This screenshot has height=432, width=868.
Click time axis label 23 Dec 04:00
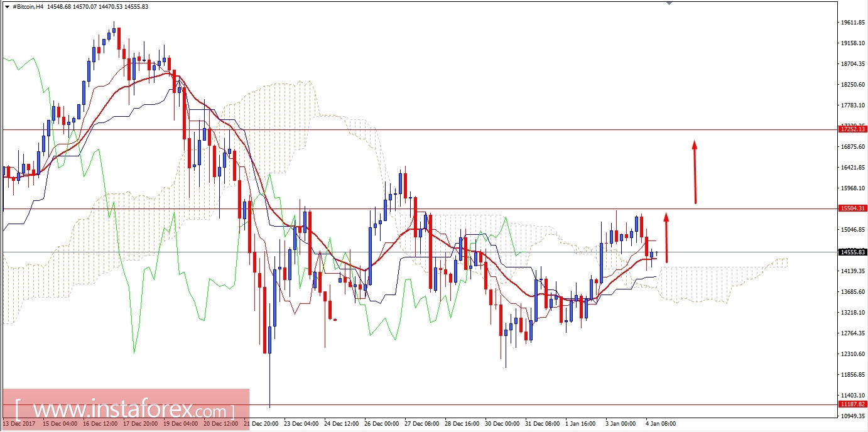[x=302, y=424]
